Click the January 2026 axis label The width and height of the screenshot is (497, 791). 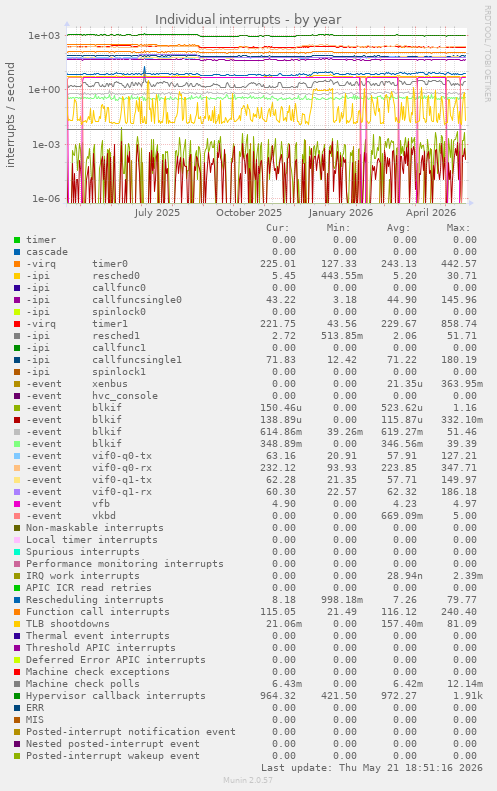click(341, 213)
